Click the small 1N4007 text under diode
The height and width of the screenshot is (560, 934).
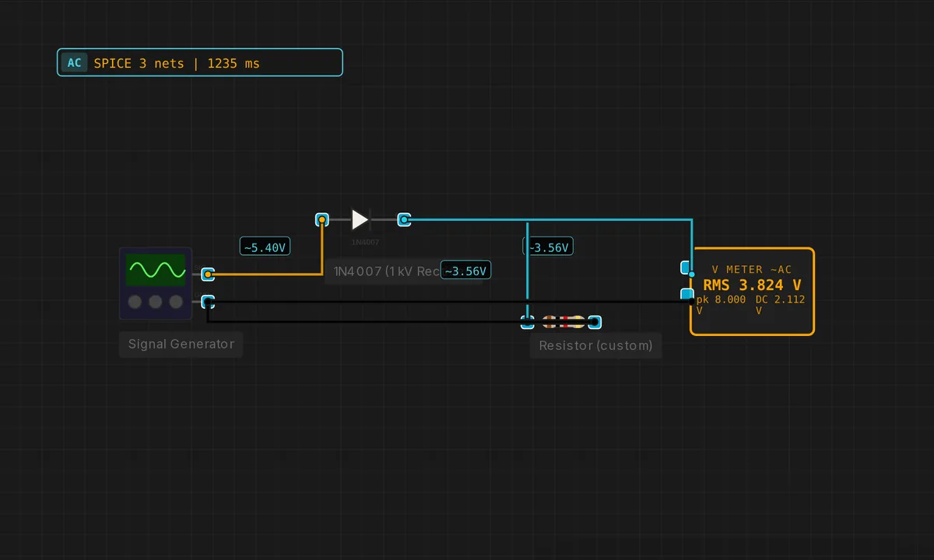pyautogui.click(x=365, y=242)
